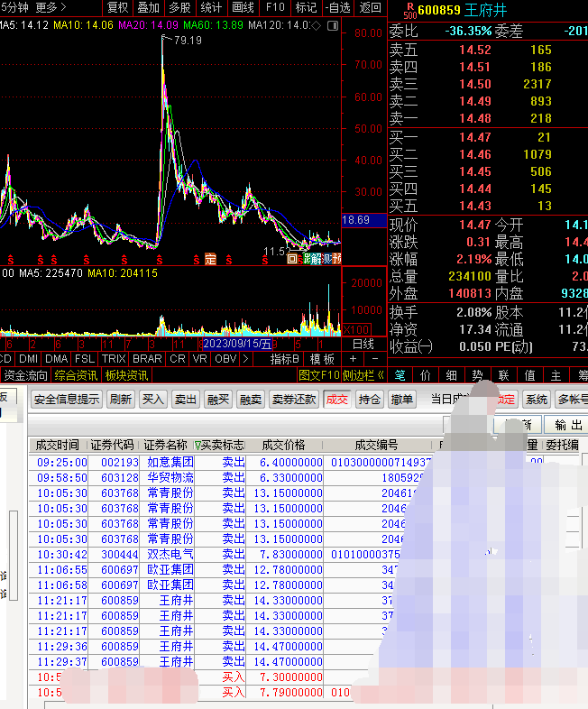The width and height of the screenshot is (588, 709).
Task: Click the 撤单 cancel order button
Action: pos(402,400)
